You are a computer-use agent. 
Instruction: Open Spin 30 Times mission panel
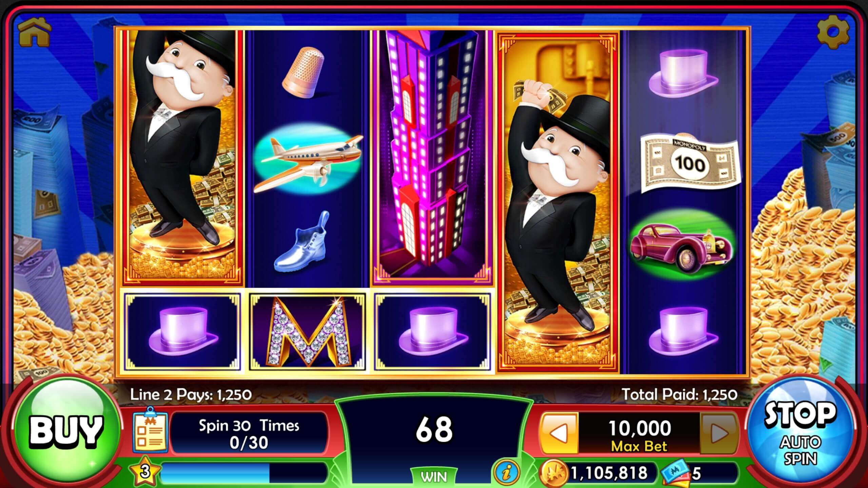click(249, 433)
